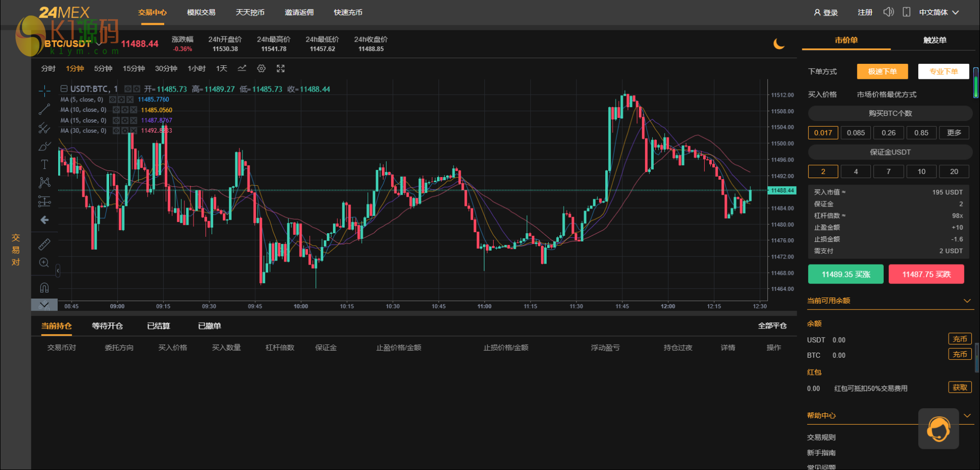
Task: Collapse the 当前可用余额 section
Action: [967, 301]
